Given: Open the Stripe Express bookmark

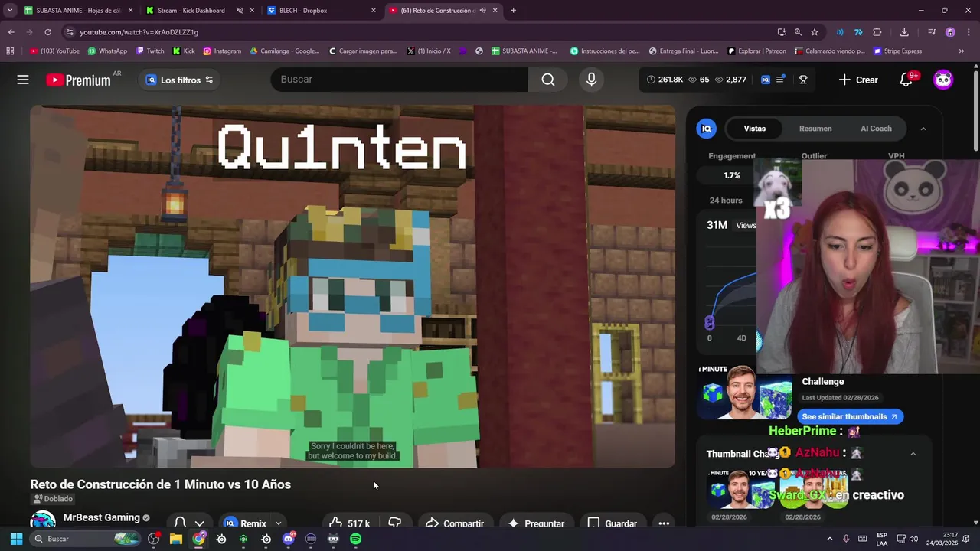Looking at the screenshot, I should (x=897, y=51).
